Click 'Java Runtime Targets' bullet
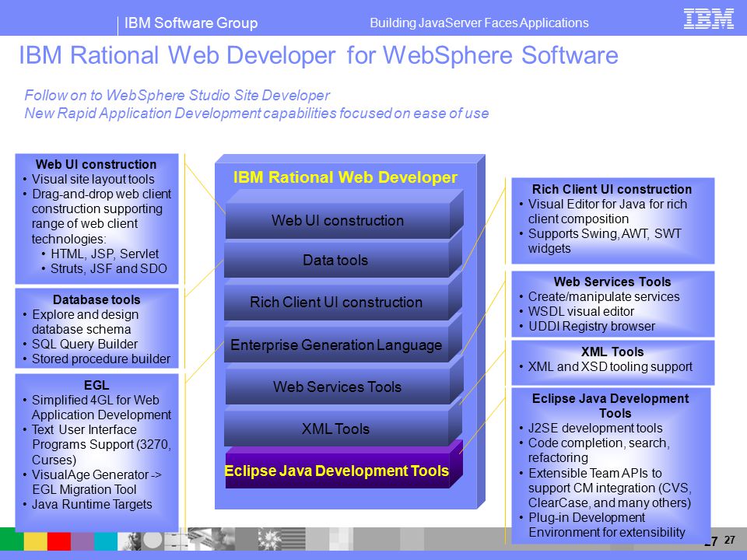Screen dimensions: 747x560 coord(92,504)
